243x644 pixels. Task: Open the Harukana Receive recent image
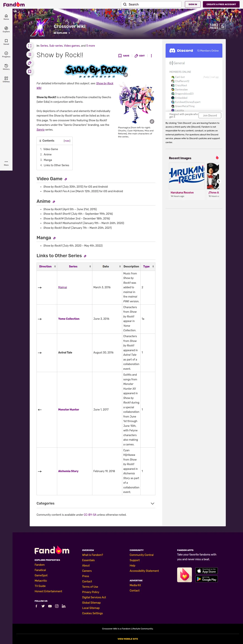pyautogui.click(x=187, y=176)
